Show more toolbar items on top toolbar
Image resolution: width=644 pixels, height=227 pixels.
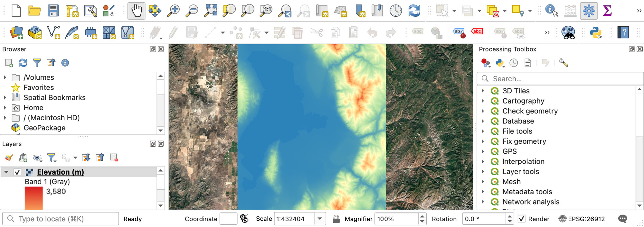tap(639, 11)
